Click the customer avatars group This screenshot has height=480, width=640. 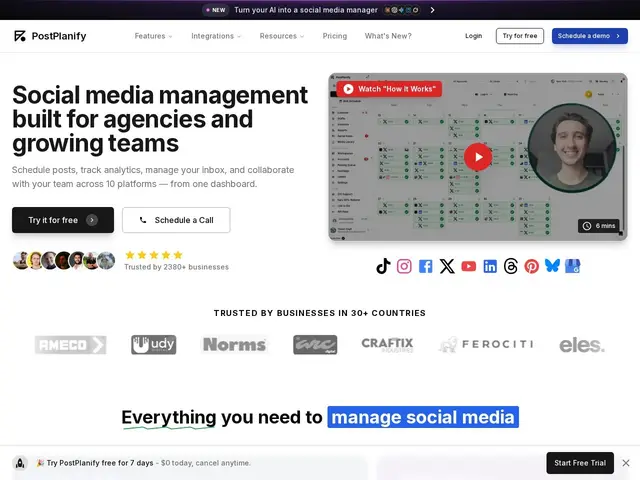pyautogui.click(x=64, y=260)
